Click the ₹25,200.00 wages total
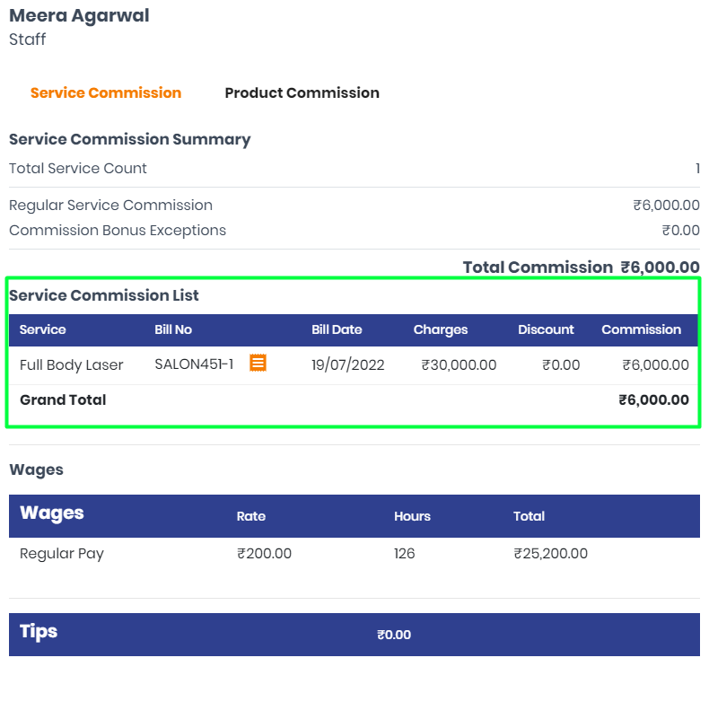This screenshot has height=728, width=709. (x=551, y=554)
